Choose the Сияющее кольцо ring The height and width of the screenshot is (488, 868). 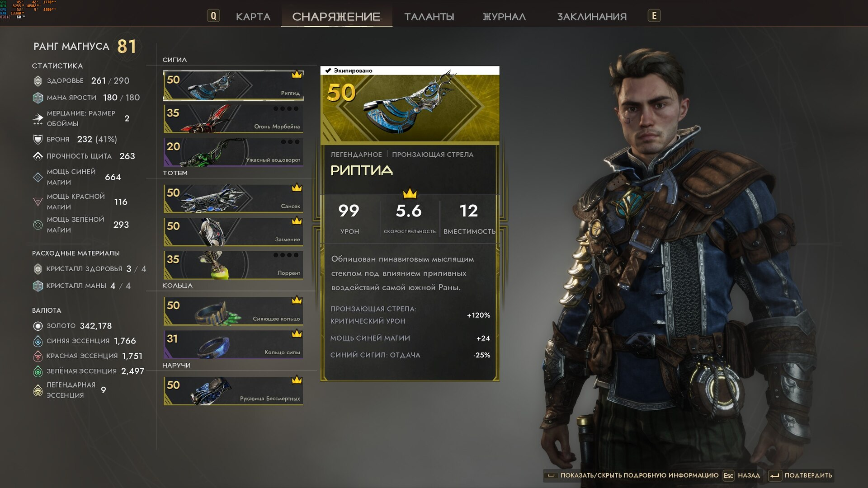click(233, 311)
